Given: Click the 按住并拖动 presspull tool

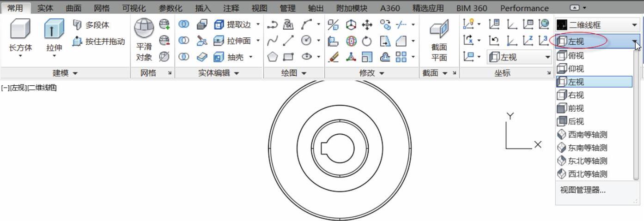Looking at the screenshot, I should click(98, 42).
